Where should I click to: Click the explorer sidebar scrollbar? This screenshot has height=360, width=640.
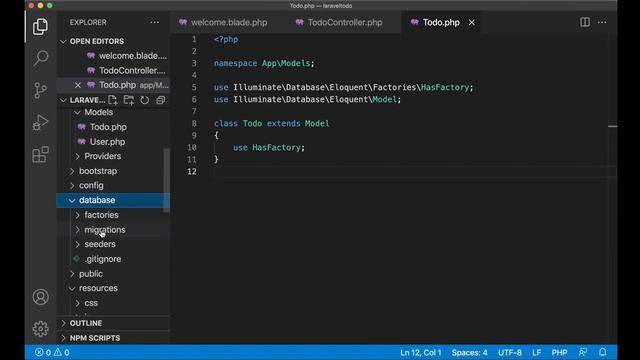coord(167,180)
